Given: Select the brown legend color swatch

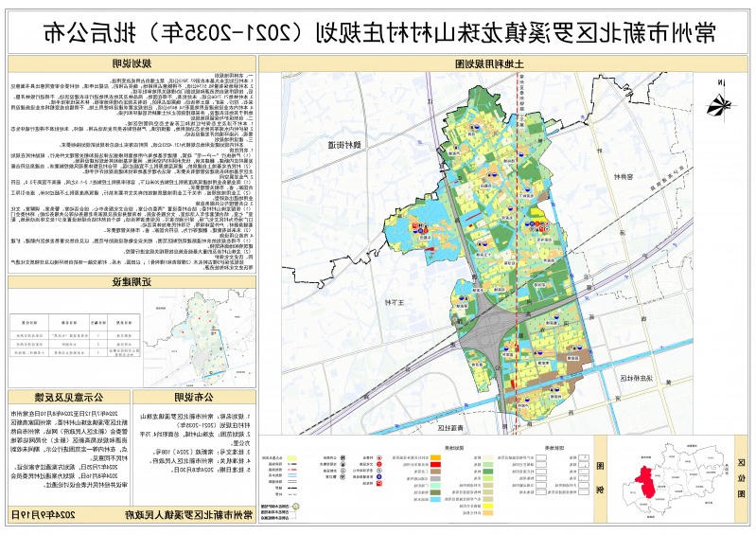Looking at the screenshot, I should coord(435,471).
